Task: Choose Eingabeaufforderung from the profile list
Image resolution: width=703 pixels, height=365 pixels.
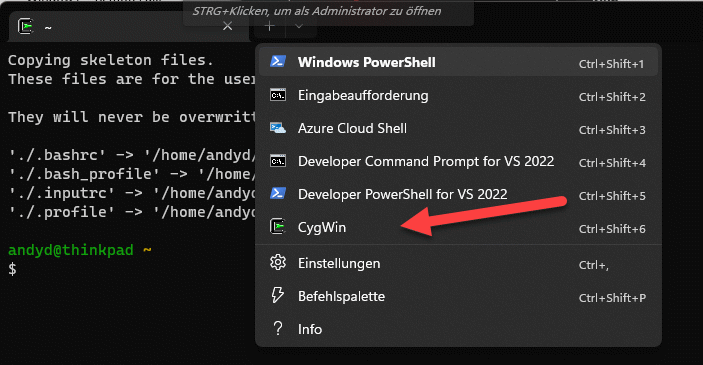Action: click(458, 96)
